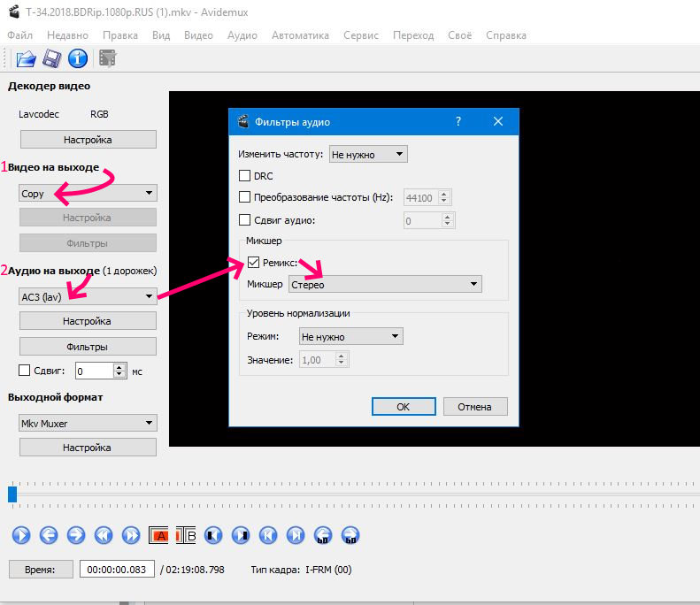The width and height of the screenshot is (700, 605).
Task: Go to next frame arrow icon
Action: [x=76, y=535]
